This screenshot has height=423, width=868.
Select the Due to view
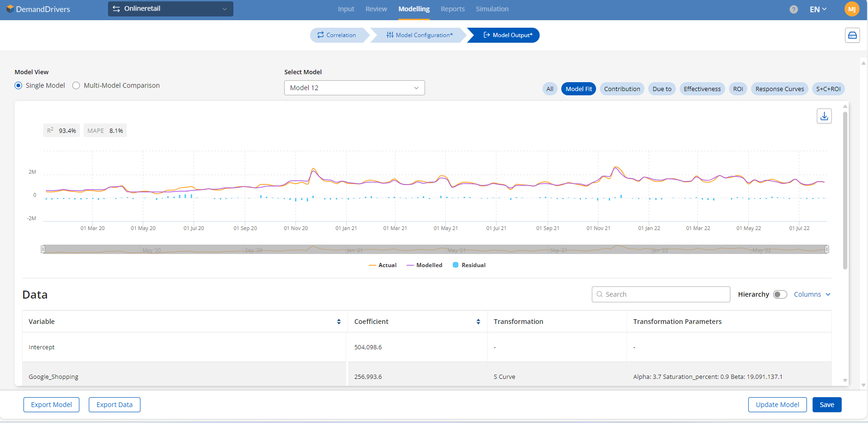pyautogui.click(x=662, y=89)
